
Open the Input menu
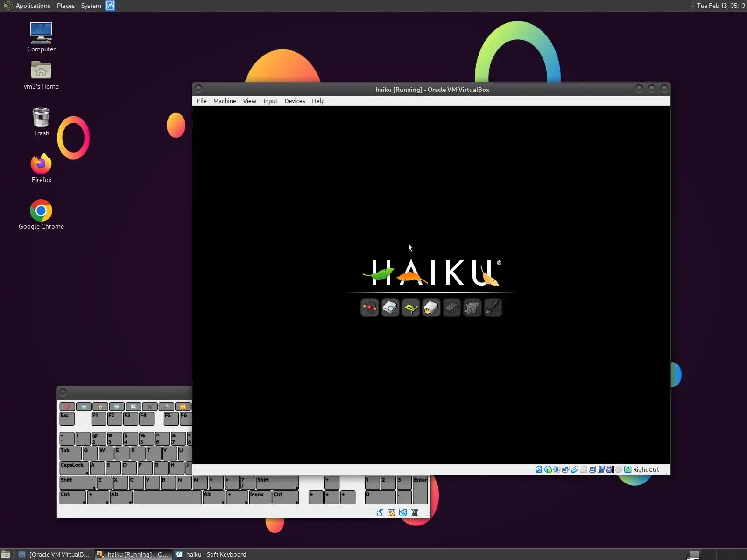click(270, 101)
